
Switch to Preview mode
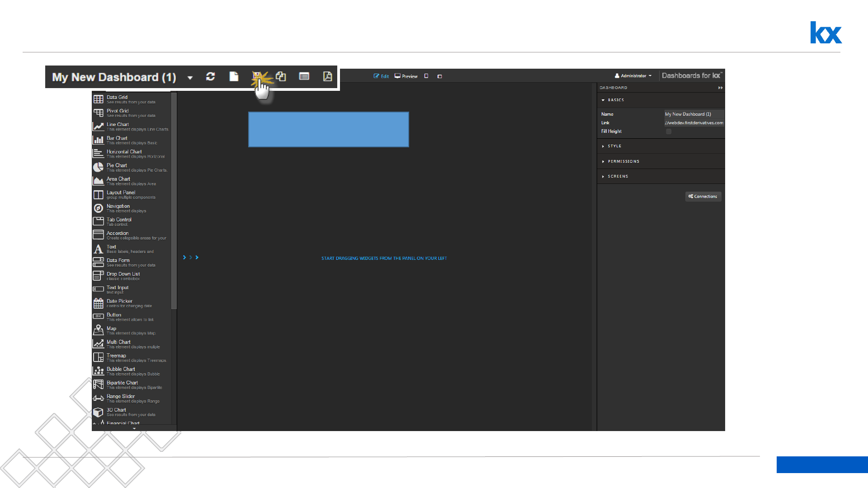click(406, 76)
